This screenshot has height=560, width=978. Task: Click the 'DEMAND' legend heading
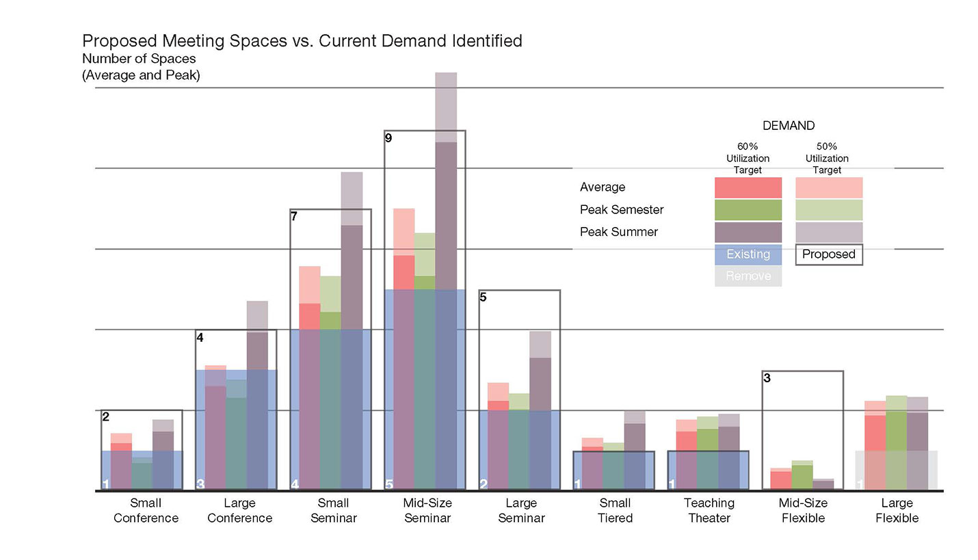click(x=789, y=126)
